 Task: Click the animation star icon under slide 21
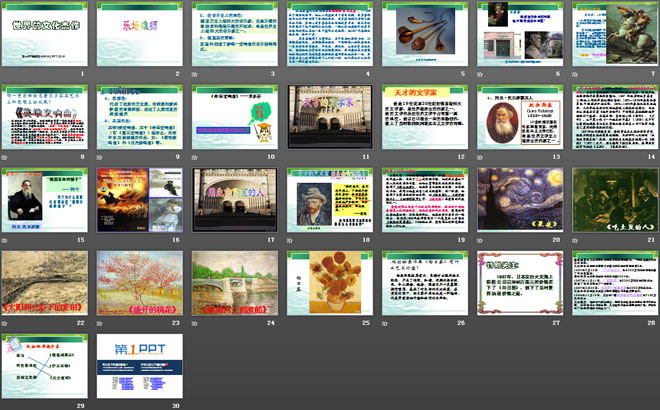coord(575,240)
